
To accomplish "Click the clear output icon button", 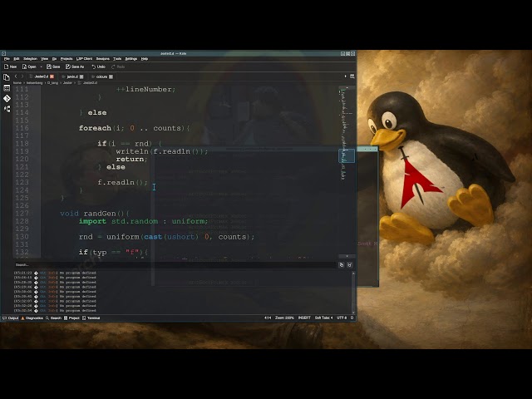I will click(349, 265).
